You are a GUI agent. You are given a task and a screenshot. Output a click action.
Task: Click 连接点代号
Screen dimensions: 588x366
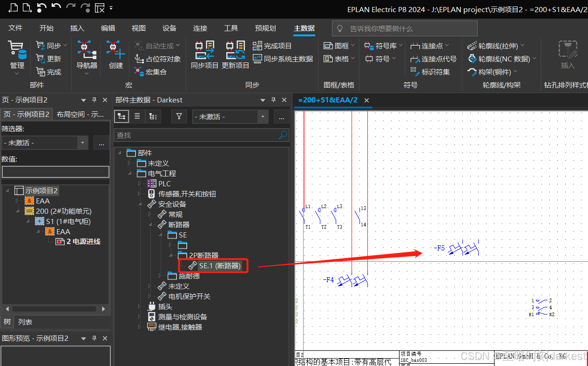[433, 59]
